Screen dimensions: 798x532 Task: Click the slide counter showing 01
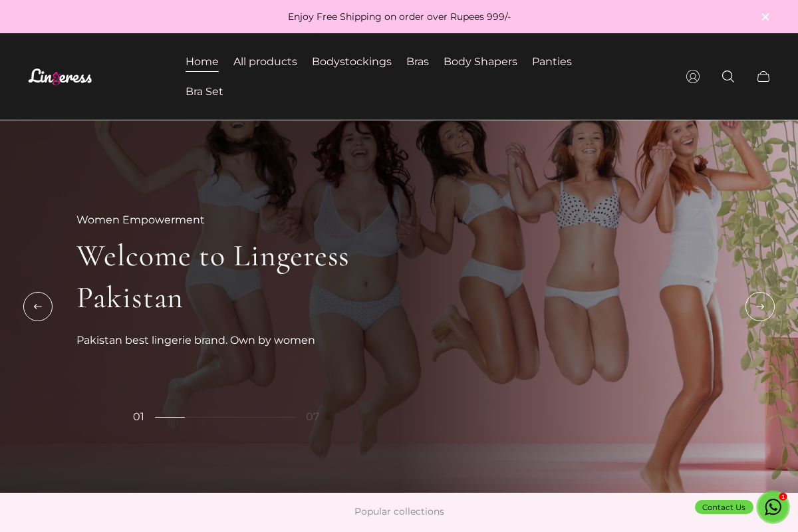[x=138, y=417]
